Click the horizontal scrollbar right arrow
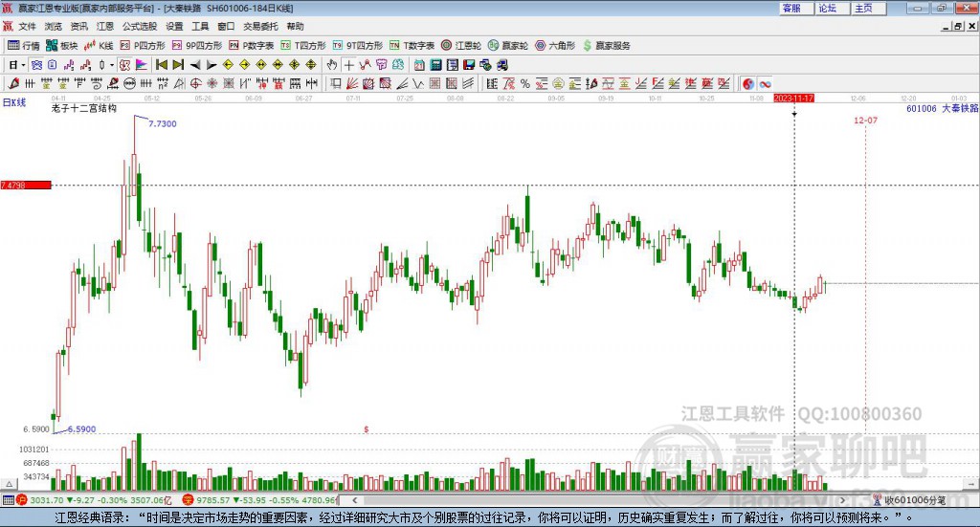 point(842,499)
